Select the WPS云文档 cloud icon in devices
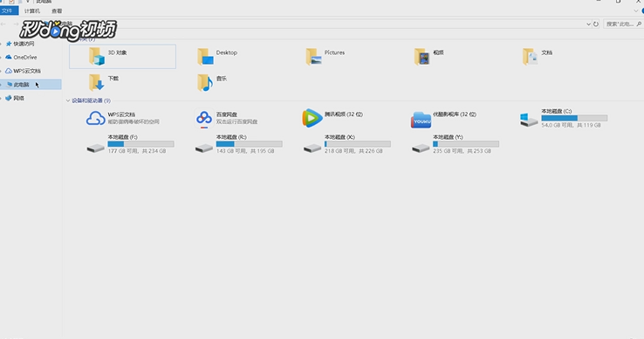 (x=96, y=119)
